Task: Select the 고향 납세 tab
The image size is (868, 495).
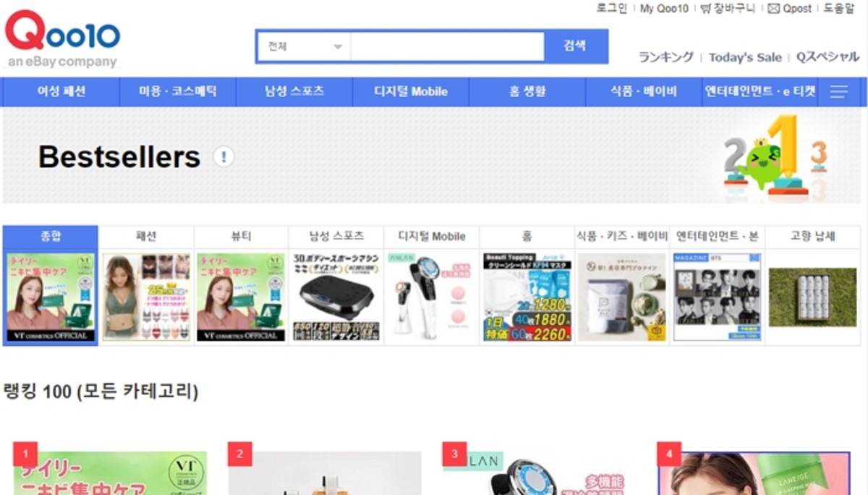Action: coord(812,236)
